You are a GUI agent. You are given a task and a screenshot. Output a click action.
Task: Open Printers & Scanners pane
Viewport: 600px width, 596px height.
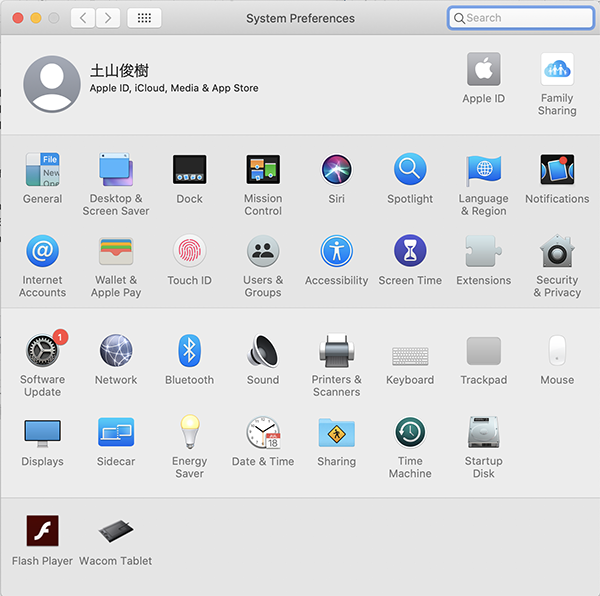[336, 350]
